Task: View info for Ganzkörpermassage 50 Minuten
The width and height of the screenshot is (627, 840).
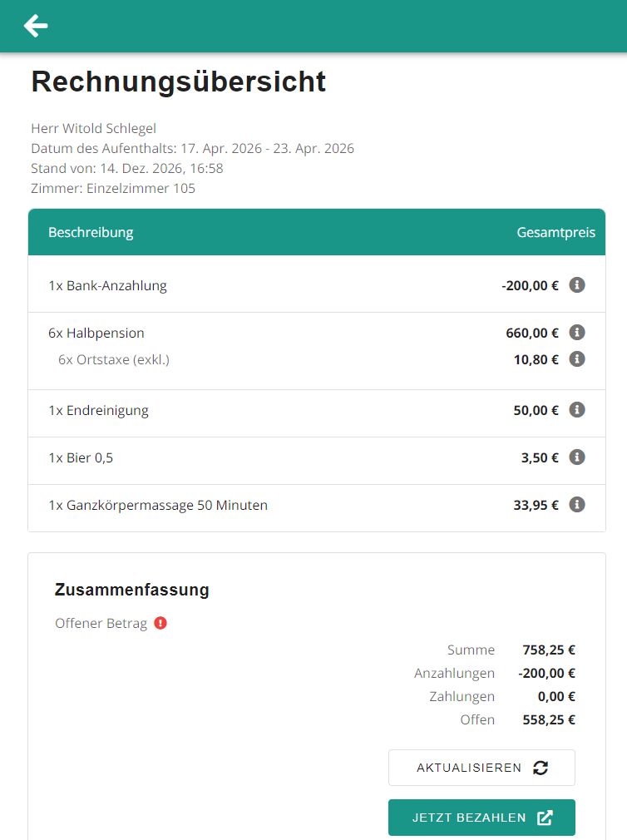Action: [577, 504]
